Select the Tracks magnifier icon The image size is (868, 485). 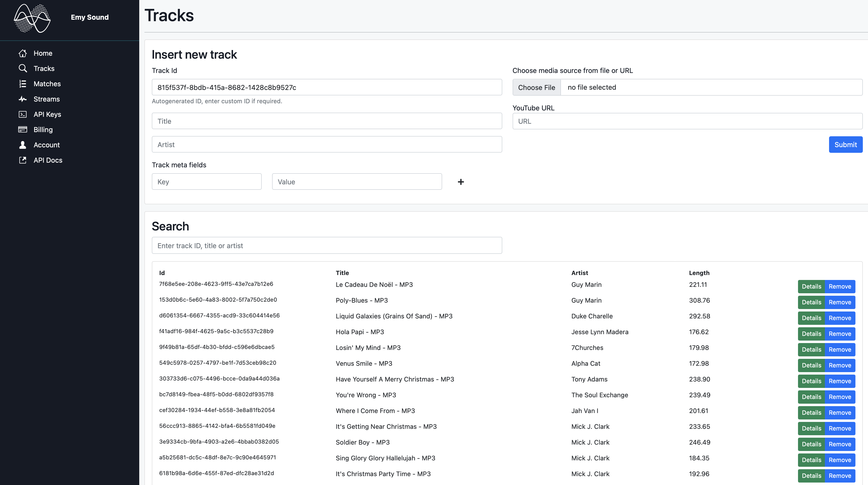23,68
